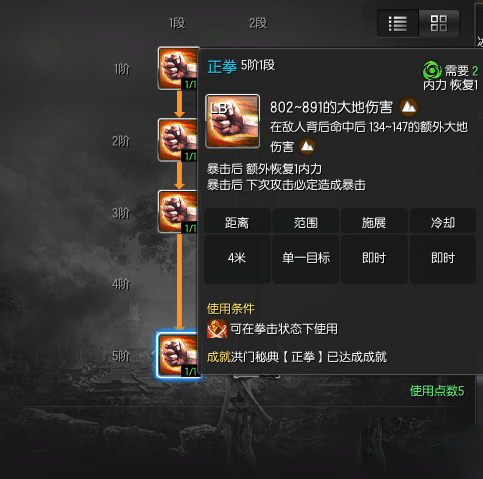
Task: Click the 使用点数5 points text
Action: [437, 391]
